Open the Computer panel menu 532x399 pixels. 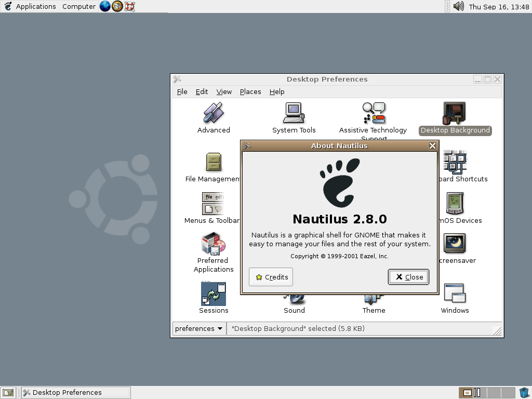coord(79,6)
